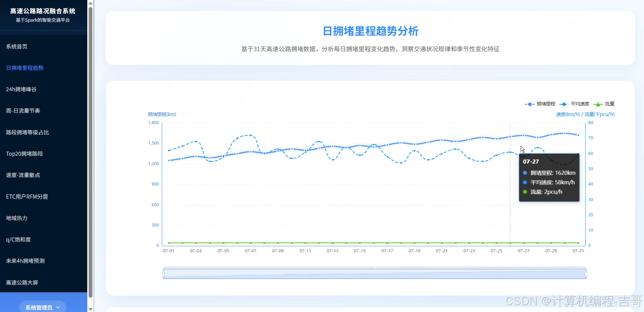Click the tooltip row 平均速度: 58km/h
Viewport: 644px width, 312px height.
549,182
